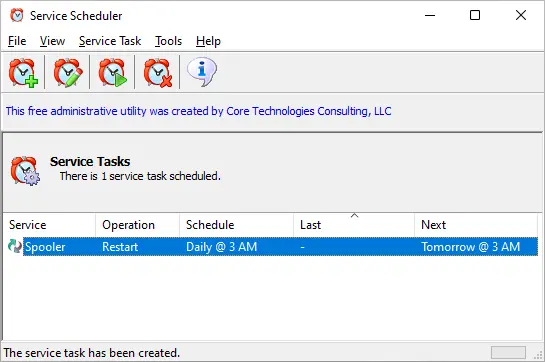The image size is (545, 362).
Task: Sort by the Schedule column header
Action: [236, 225]
